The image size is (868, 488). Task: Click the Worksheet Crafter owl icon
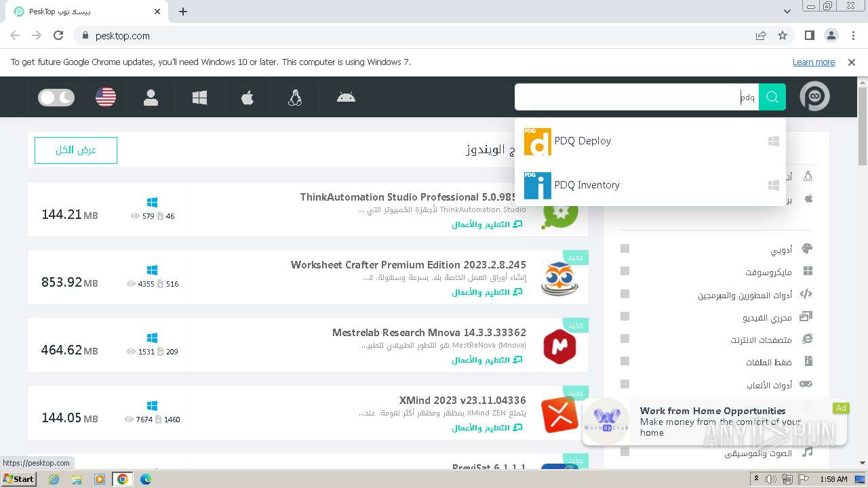pos(560,279)
